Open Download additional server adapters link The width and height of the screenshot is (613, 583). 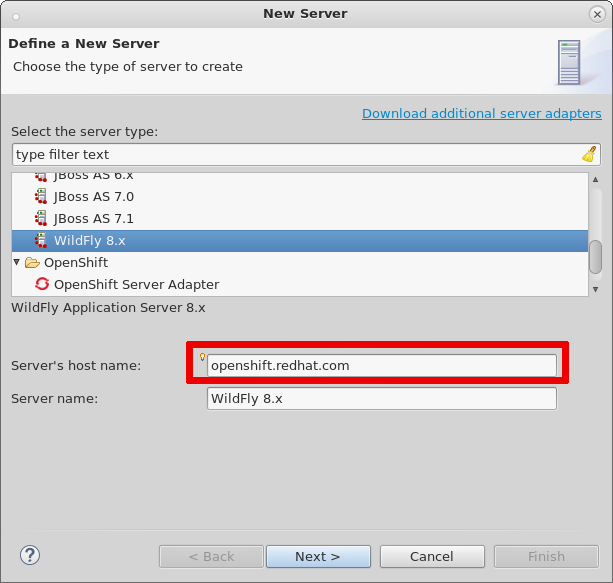click(x=482, y=113)
